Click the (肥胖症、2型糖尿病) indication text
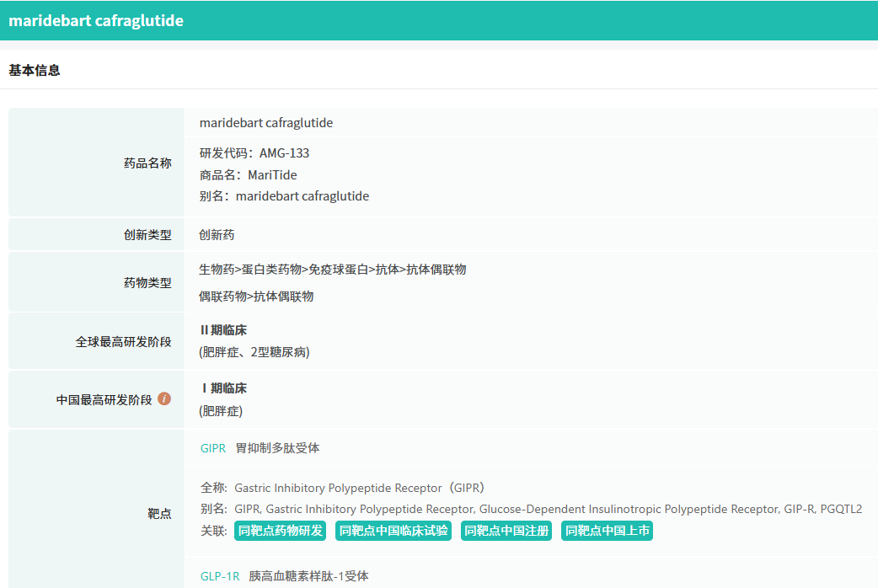 pos(254,352)
